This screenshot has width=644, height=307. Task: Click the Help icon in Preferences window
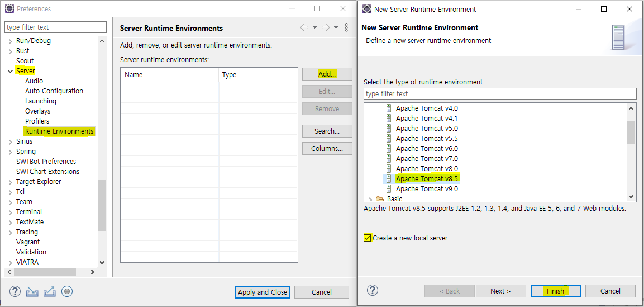[15, 291]
